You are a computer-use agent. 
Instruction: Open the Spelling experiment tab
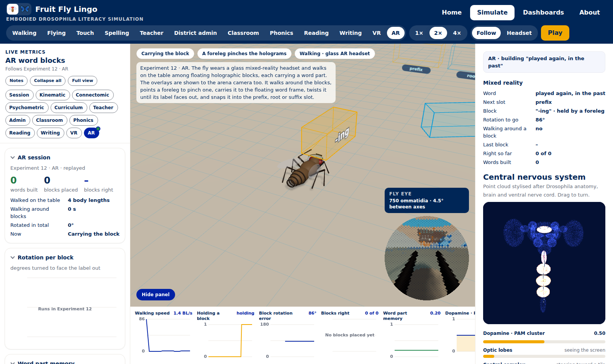(117, 33)
